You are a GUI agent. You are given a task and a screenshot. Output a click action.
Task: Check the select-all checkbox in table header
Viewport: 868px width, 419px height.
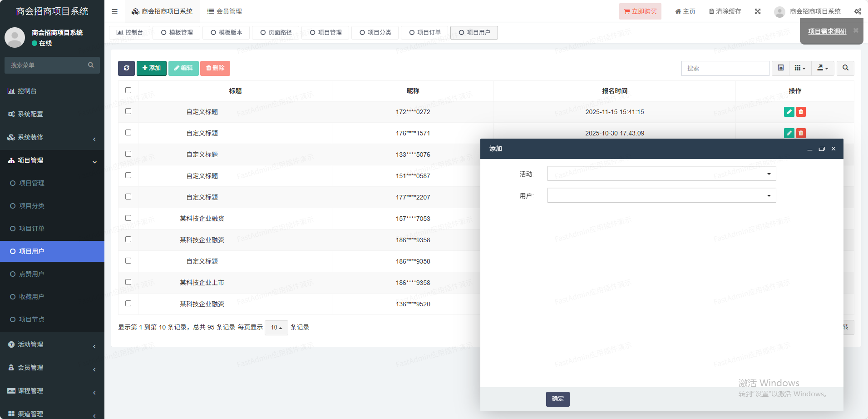click(128, 90)
